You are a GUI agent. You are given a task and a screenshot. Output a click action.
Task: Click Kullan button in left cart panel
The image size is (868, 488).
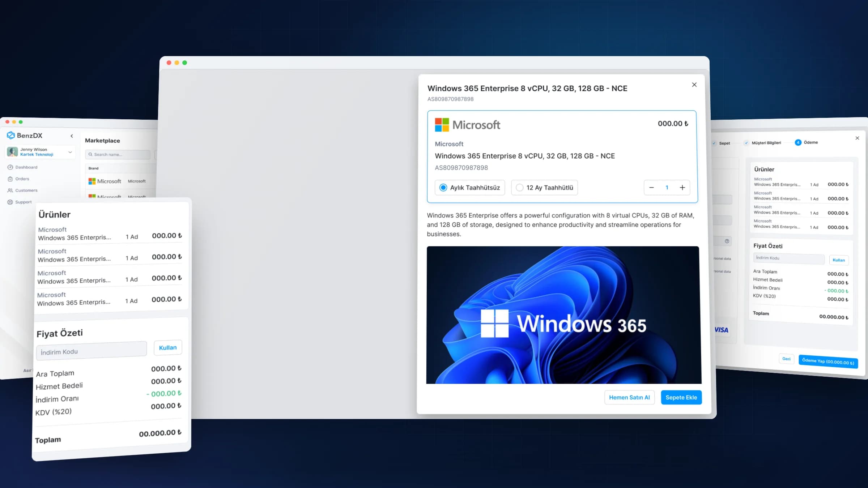tap(168, 347)
